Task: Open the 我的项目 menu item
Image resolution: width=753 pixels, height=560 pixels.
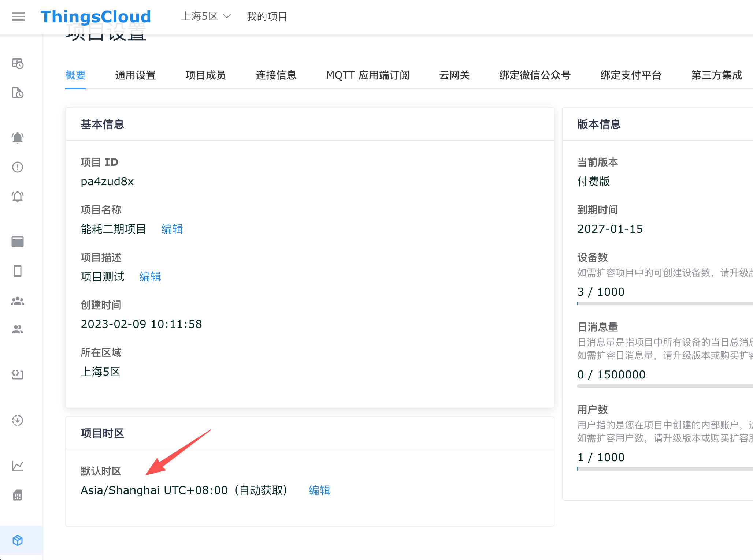Action: (267, 16)
